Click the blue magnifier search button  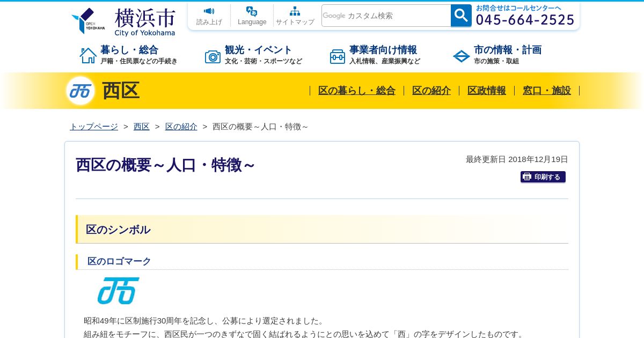point(461,16)
